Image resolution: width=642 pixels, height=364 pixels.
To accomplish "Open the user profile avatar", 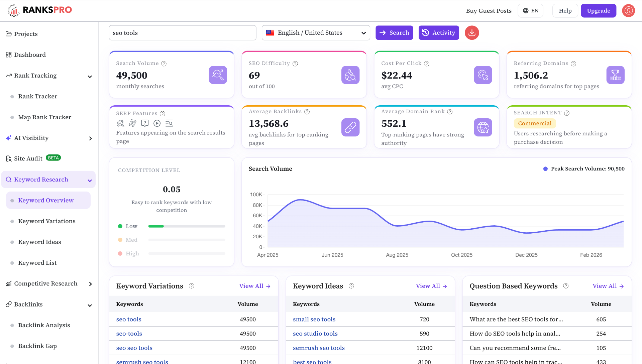I will point(628,11).
